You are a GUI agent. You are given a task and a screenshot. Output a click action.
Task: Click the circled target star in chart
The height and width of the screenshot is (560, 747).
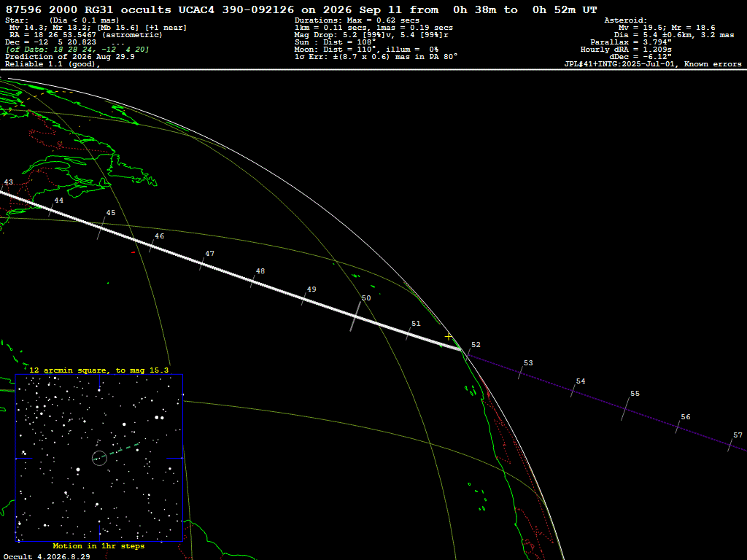(99, 458)
